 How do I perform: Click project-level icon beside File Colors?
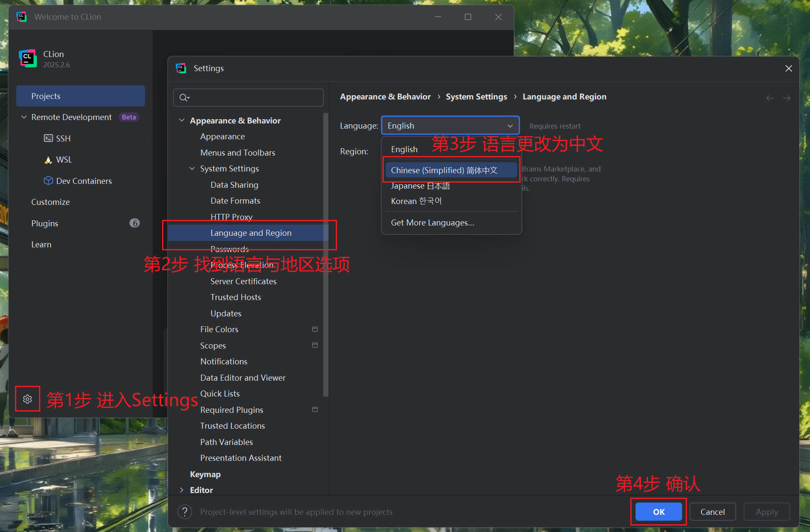pyautogui.click(x=315, y=329)
